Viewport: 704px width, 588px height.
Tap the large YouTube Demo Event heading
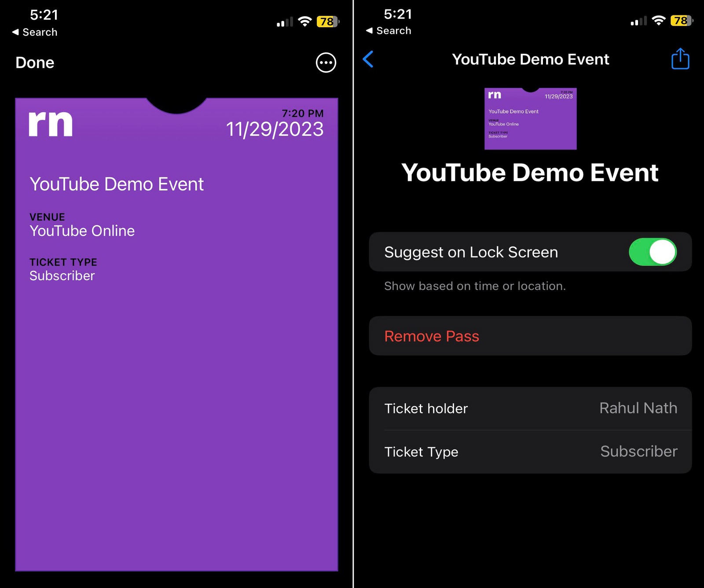point(530,172)
